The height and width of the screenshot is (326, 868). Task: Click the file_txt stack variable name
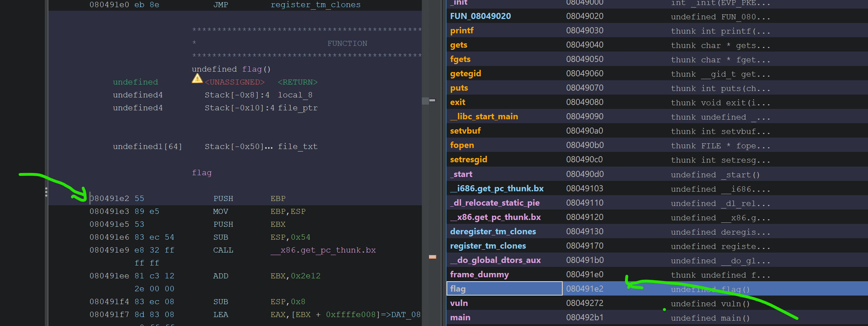coord(297,147)
